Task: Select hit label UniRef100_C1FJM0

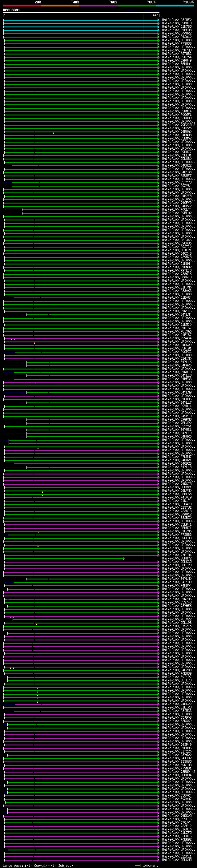Action: [177, 287]
